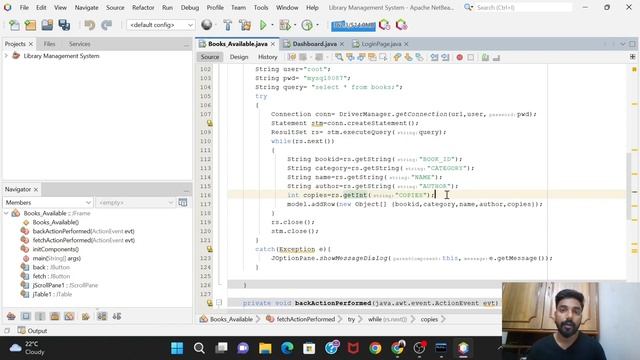Click the Stop Macro Recording icon

coord(471,58)
